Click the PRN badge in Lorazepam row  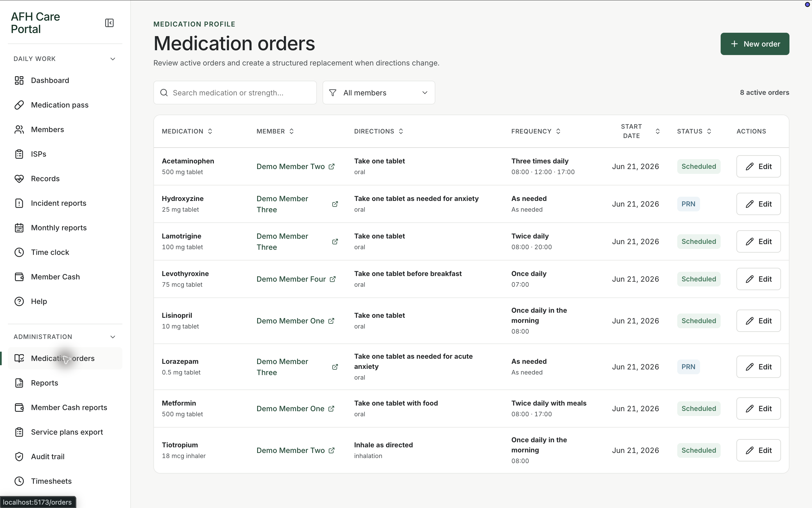pyautogui.click(x=688, y=367)
